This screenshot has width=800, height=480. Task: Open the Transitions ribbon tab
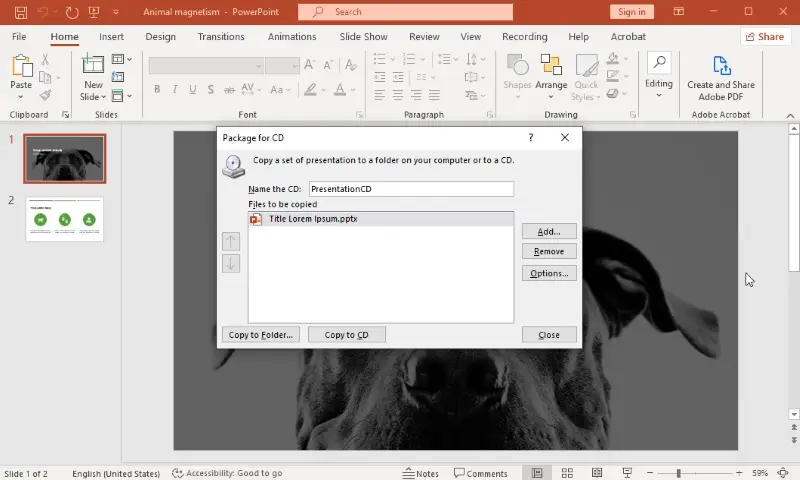221,37
